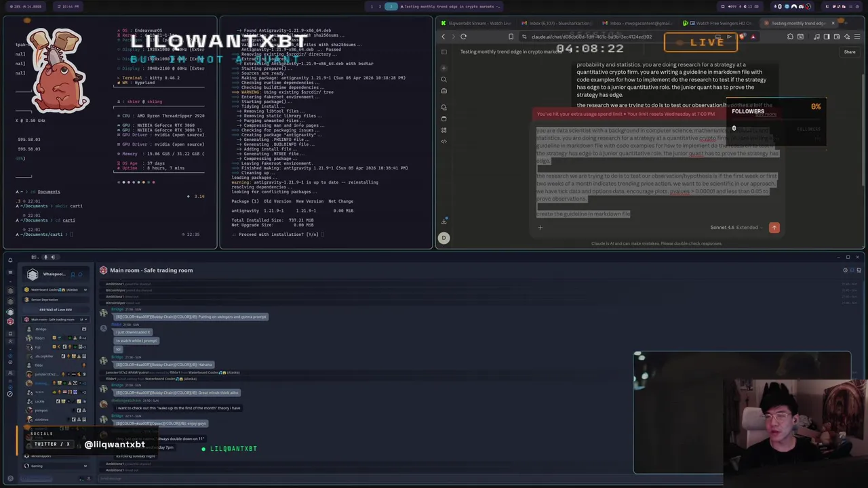
Task: Click Bridge's message about Putting on swingers
Action: (x=191, y=317)
